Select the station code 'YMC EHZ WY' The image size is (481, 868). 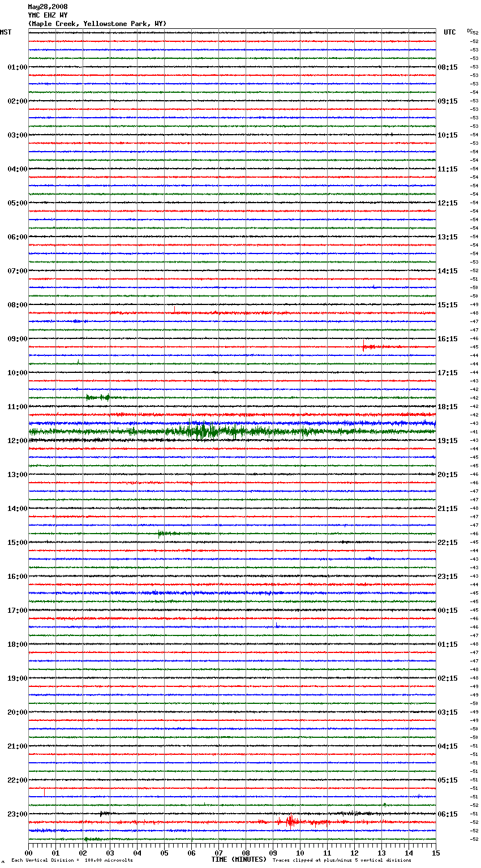(x=48, y=15)
